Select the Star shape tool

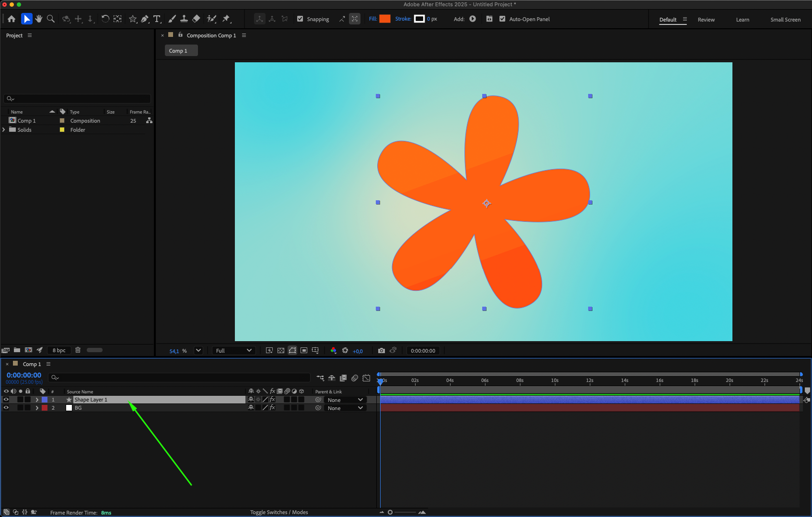pyautogui.click(x=133, y=19)
